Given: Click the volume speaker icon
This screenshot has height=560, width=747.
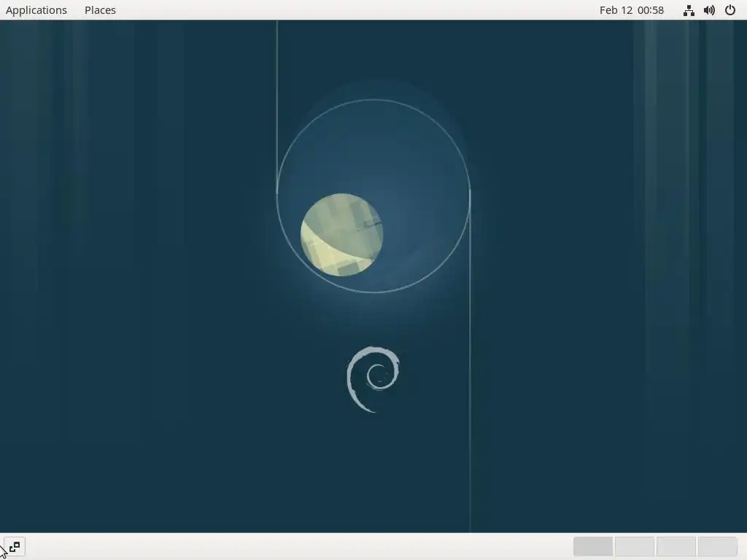Looking at the screenshot, I should tap(709, 10).
